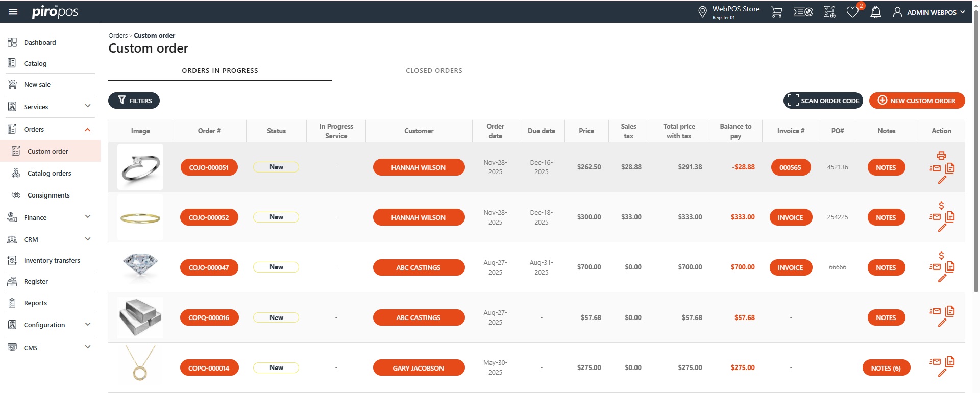Open the shopping cart in top bar
Viewport: 980px width, 393px height.
tap(776, 12)
